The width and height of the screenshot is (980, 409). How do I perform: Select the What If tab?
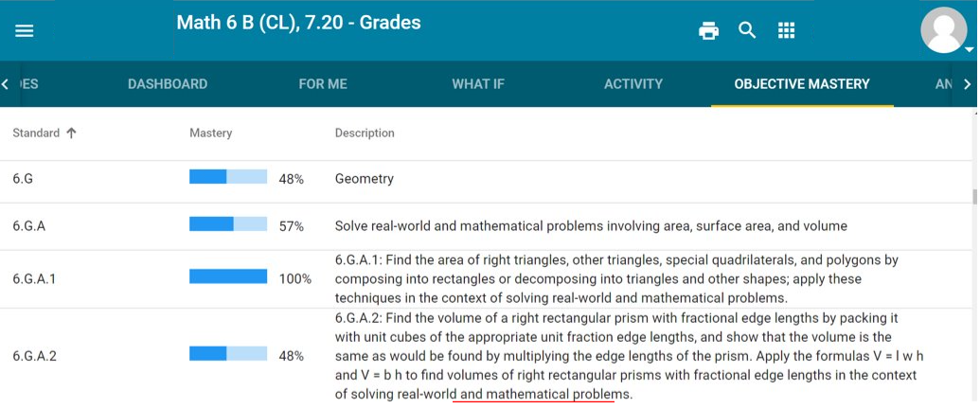coord(478,84)
